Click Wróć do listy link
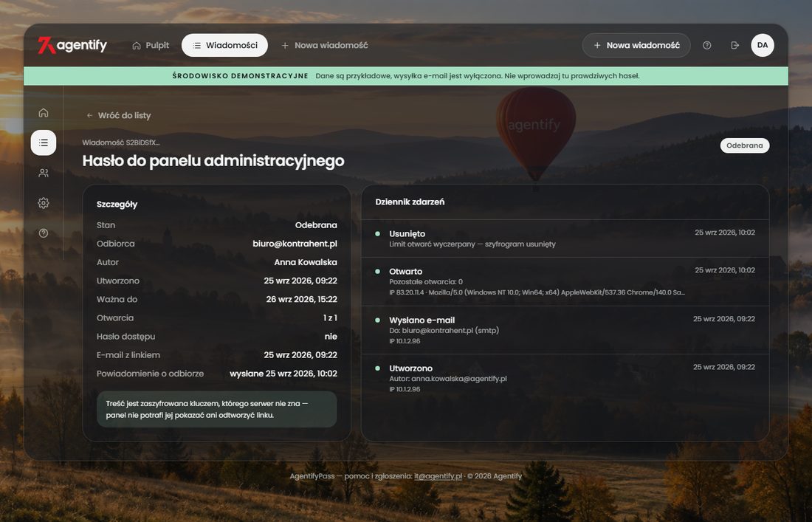 119,115
